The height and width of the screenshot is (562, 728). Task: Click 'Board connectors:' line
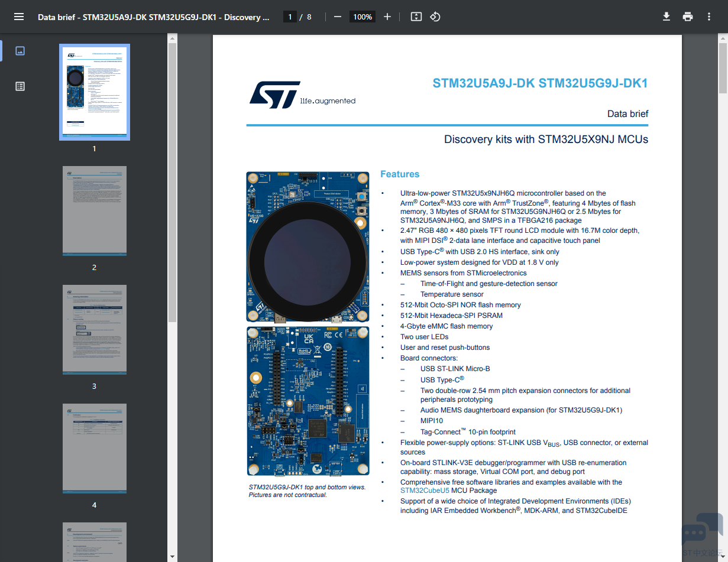429,358
